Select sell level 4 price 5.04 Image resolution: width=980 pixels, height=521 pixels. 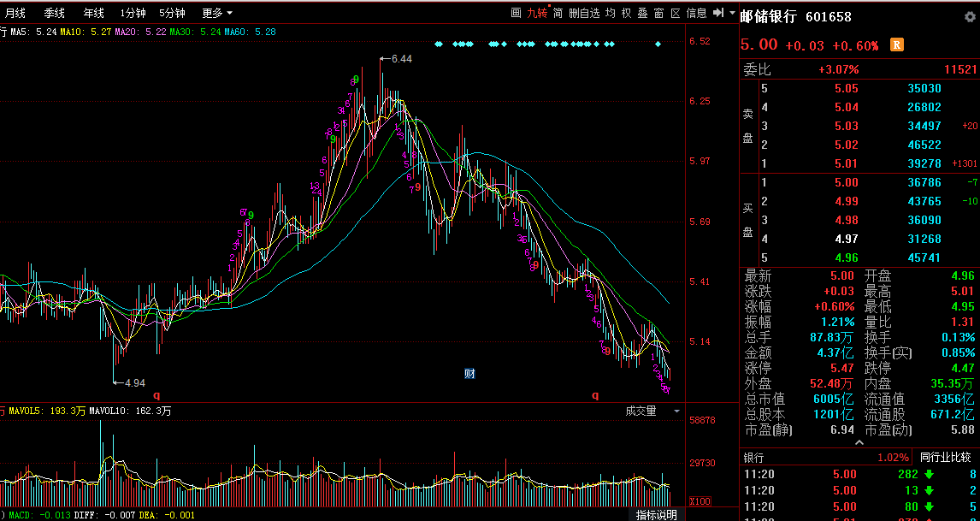click(x=847, y=107)
